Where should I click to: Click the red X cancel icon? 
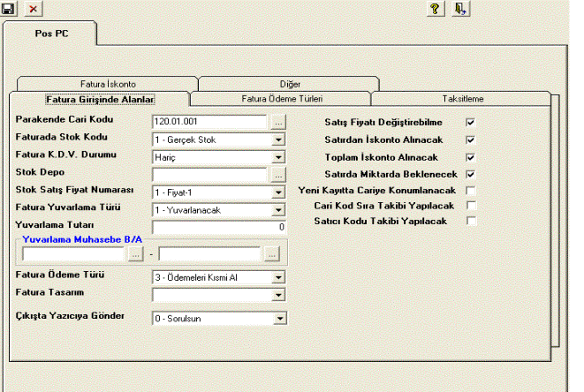[34, 9]
